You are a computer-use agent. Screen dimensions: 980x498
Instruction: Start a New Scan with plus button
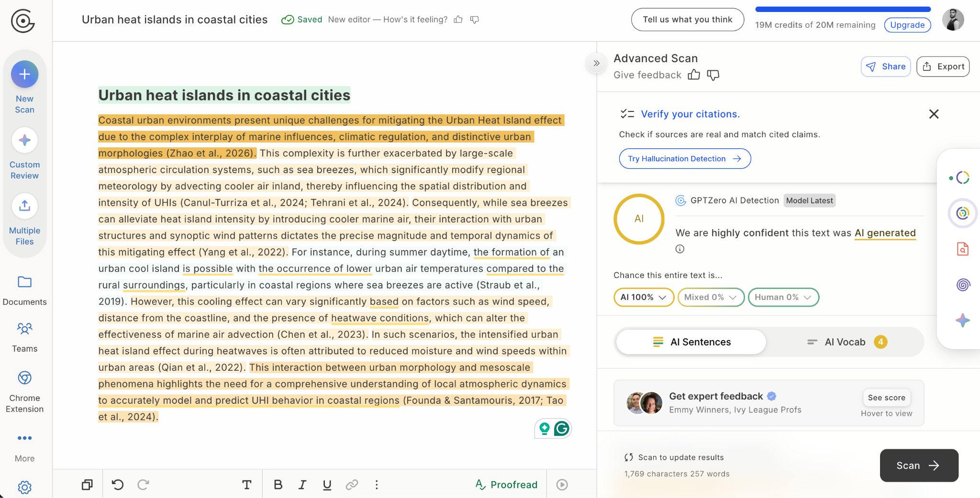(24, 74)
